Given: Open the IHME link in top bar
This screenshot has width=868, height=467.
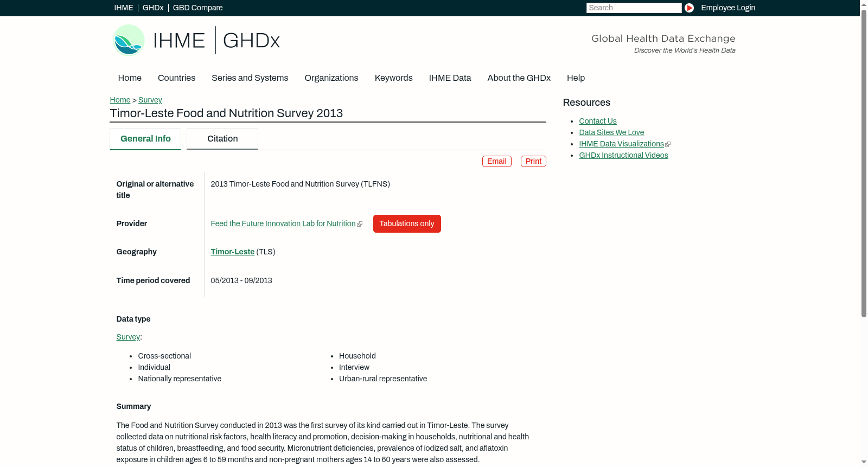Looking at the screenshot, I should [x=124, y=8].
